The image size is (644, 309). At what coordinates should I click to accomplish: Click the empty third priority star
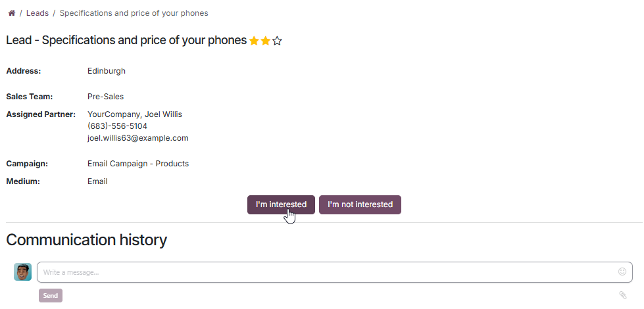pos(277,41)
